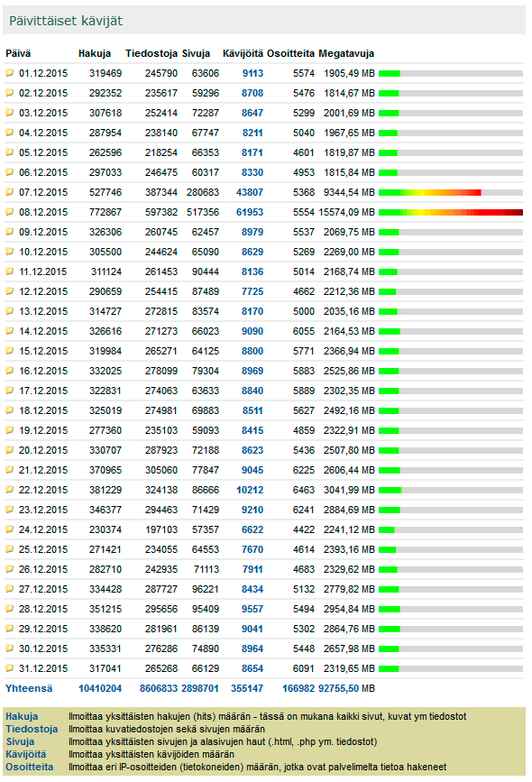Click the Sivuja legend term
532x782 pixels.
(20, 741)
